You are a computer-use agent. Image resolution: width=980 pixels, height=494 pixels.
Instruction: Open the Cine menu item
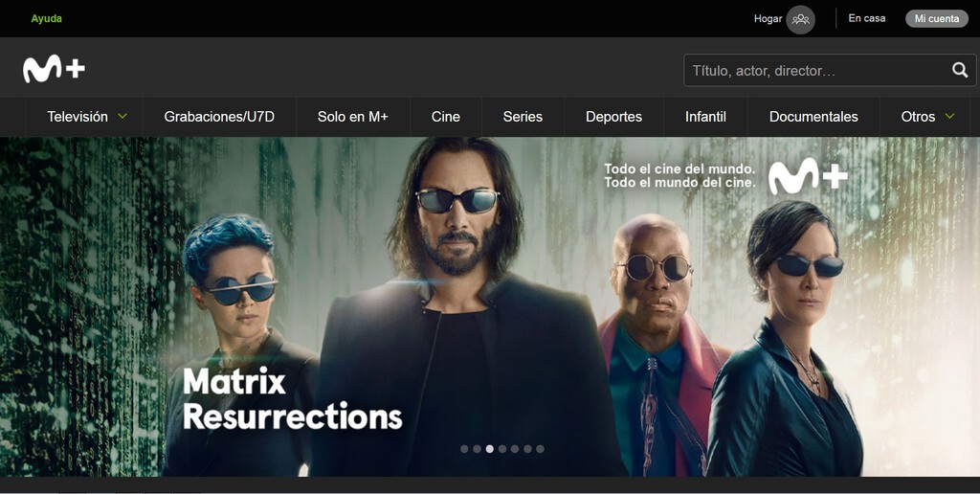point(446,117)
